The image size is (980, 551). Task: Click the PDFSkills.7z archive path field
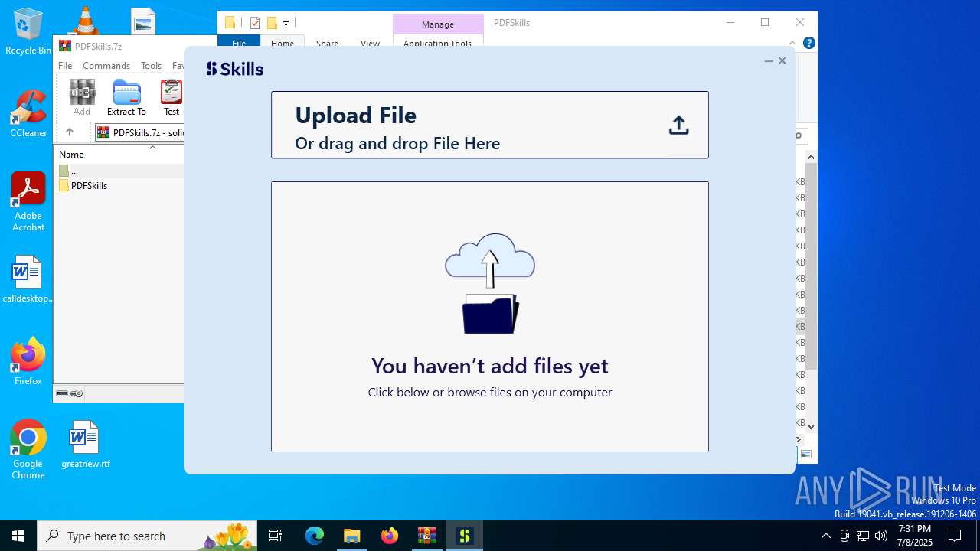tap(139, 132)
